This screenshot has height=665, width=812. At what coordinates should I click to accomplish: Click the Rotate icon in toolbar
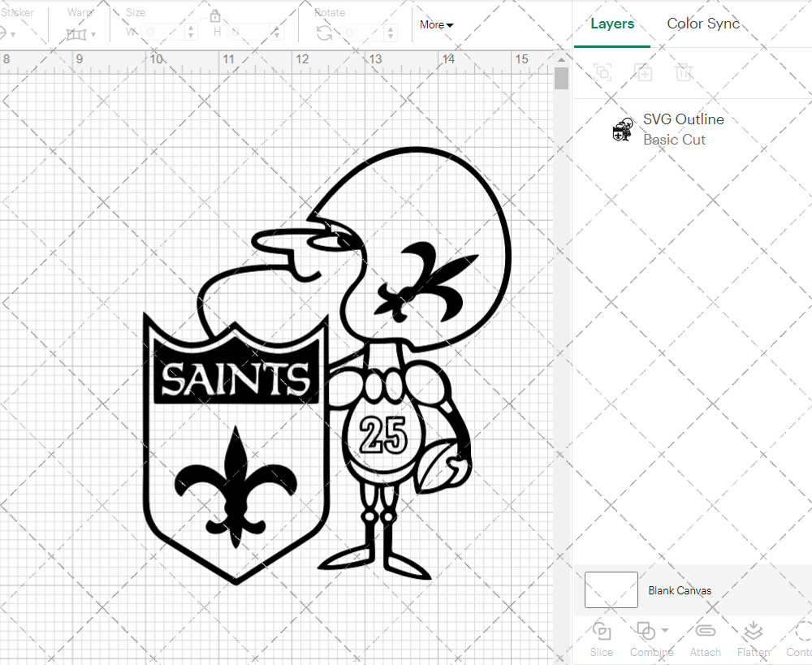324,32
